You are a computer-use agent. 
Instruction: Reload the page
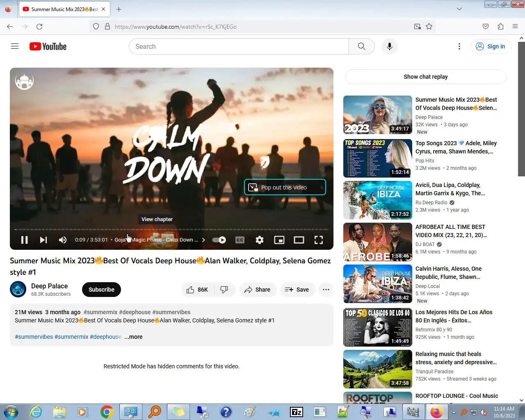39,27
